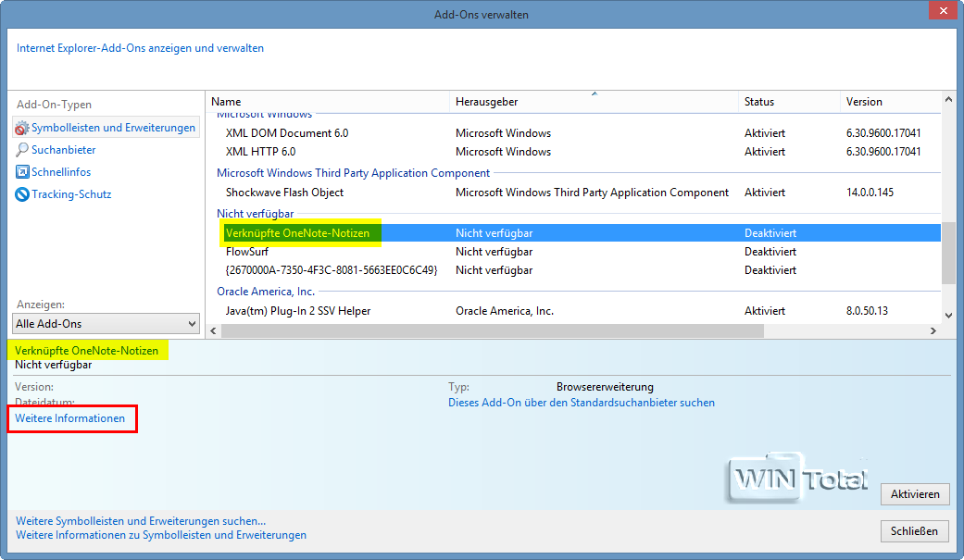Click the Schnellinfos icon
The width and height of the screenshot is (964, 560).
pos(22,172)
